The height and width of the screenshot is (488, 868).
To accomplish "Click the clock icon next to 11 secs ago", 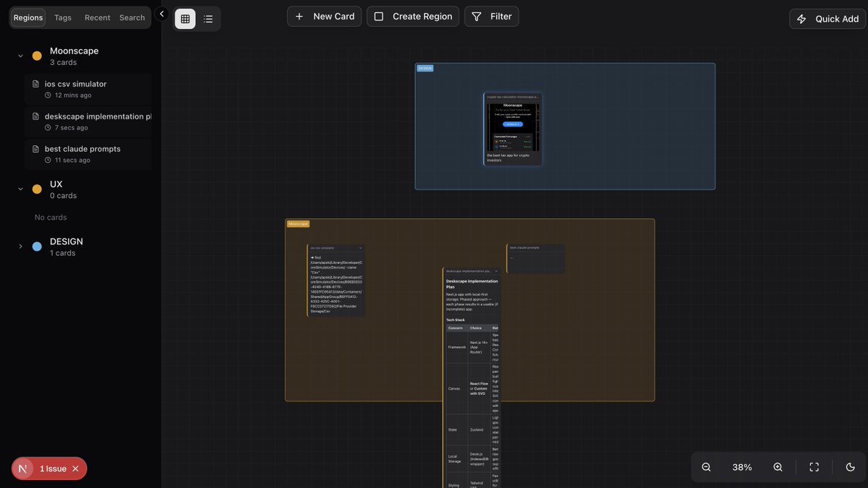I will 48,160.
